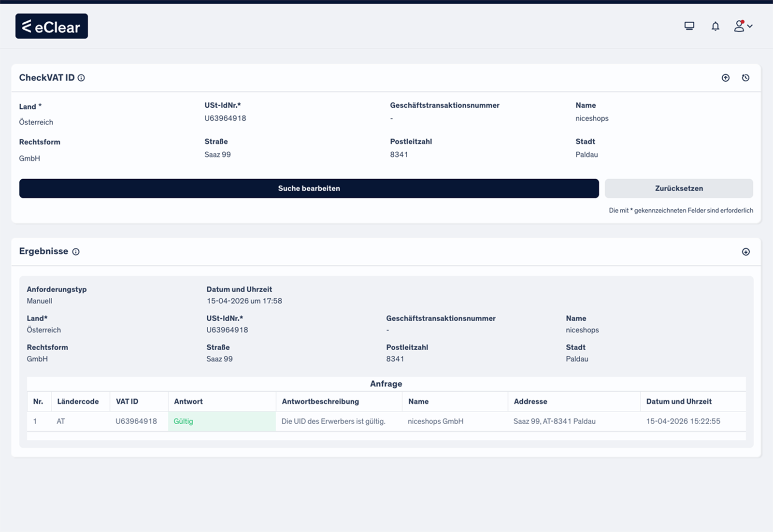Download results via the Ergebnisse download icon
The width and height of the screenshot is (773, 532).
pyautogui.click(x=745, y=252)
